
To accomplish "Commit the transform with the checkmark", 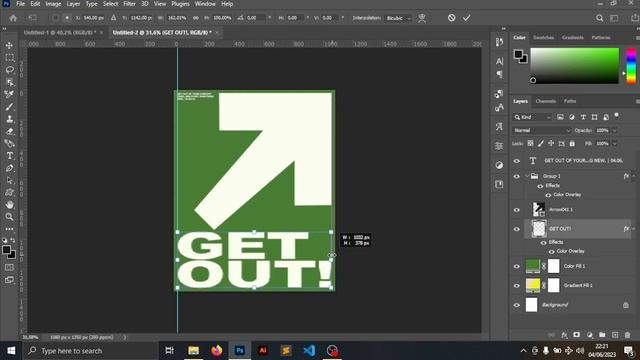I will click(467, 18).
